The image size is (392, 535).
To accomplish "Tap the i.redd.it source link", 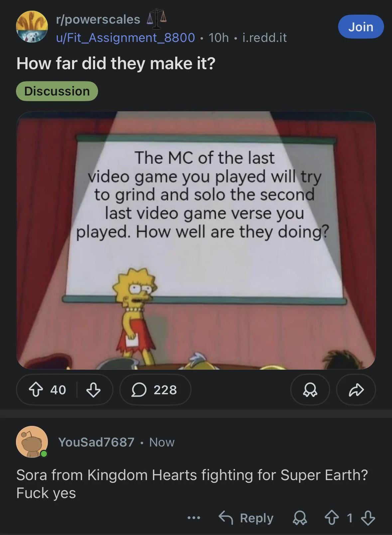I will (x=265, y=38).
